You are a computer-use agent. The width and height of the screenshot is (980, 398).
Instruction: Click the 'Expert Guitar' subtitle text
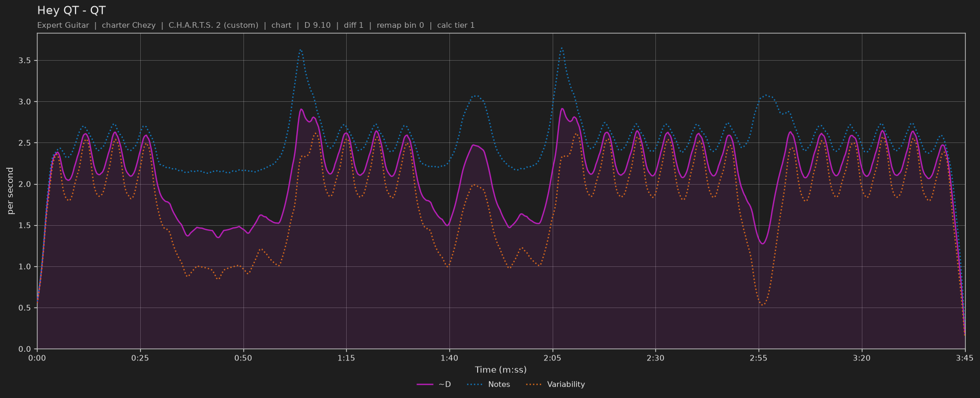(x=63, y=25)
